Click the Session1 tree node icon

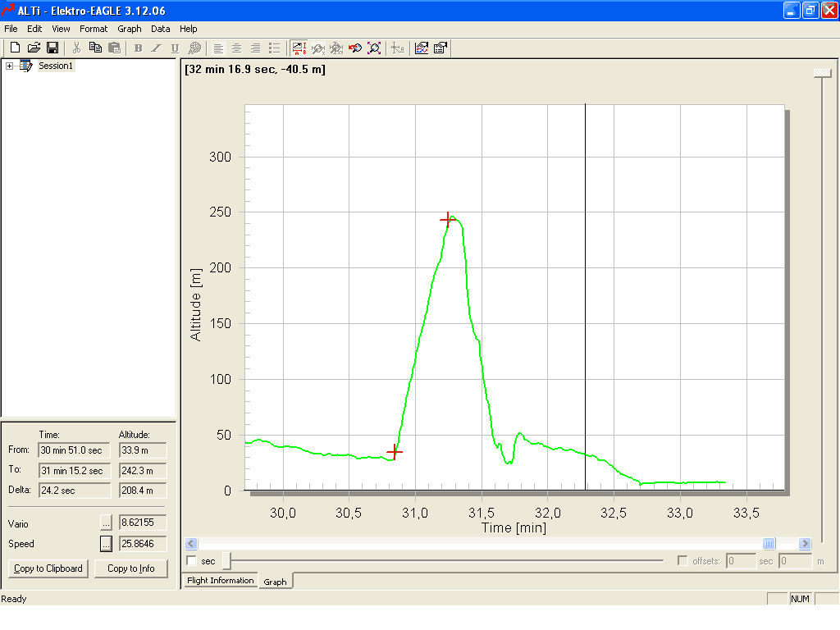coord(25,66)
